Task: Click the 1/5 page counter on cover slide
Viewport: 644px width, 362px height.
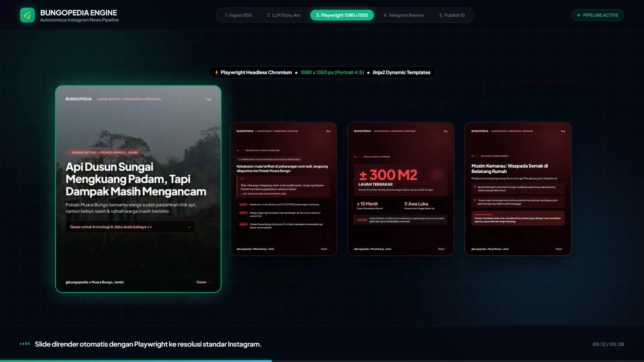Action: (x=208, y=99)
